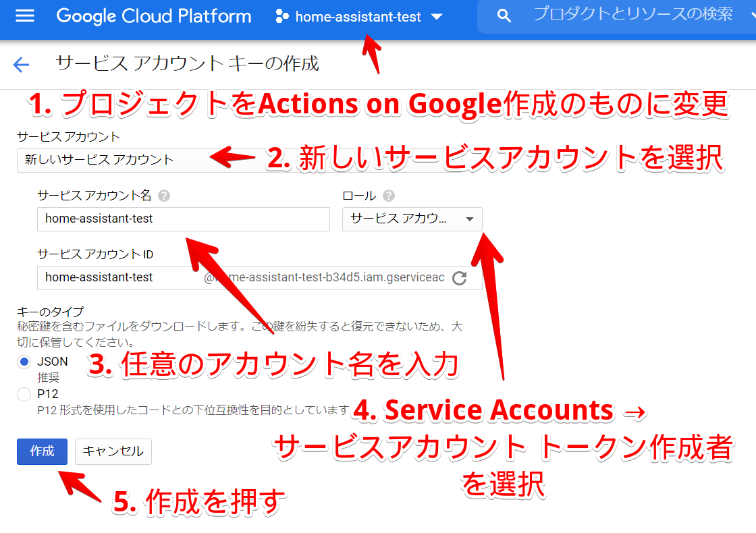This screenshot has height=533, width=756.
Task: Regenerate the service account ID with refresh icon
Action: pos(460,278)
